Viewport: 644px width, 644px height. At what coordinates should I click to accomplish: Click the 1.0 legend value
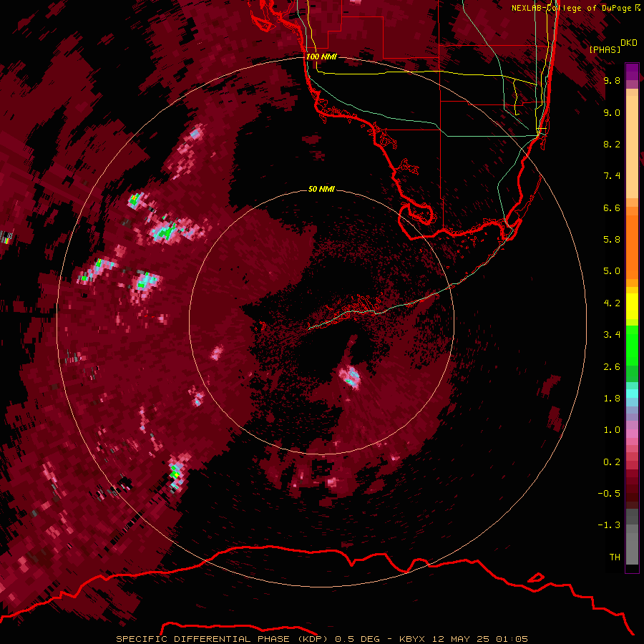(612, 430)
